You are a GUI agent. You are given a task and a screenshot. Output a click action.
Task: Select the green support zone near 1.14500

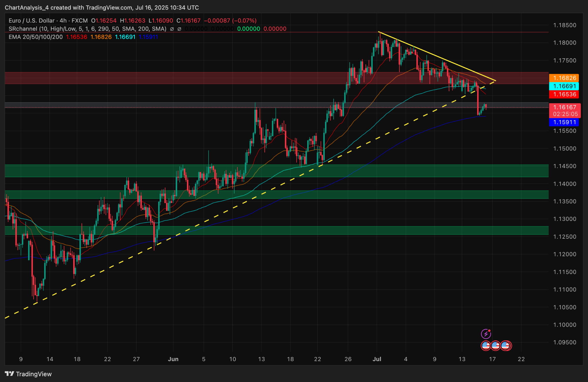coord(277,171)
